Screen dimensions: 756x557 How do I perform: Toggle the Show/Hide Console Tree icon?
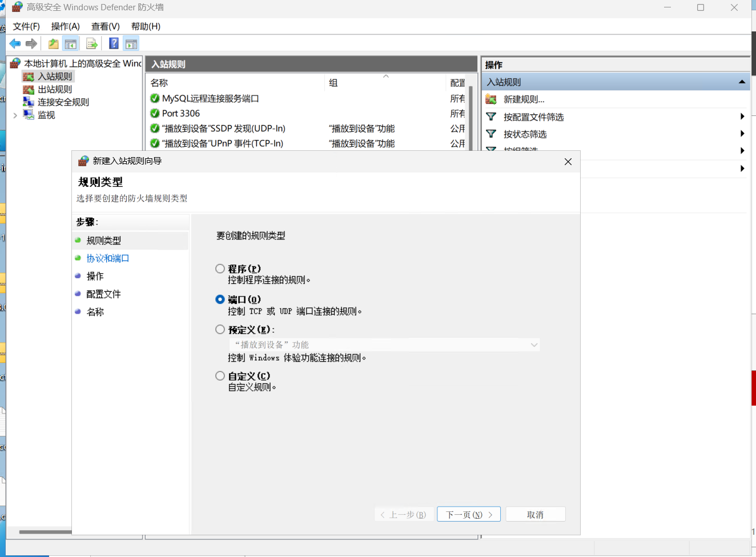tap(71, 43)
